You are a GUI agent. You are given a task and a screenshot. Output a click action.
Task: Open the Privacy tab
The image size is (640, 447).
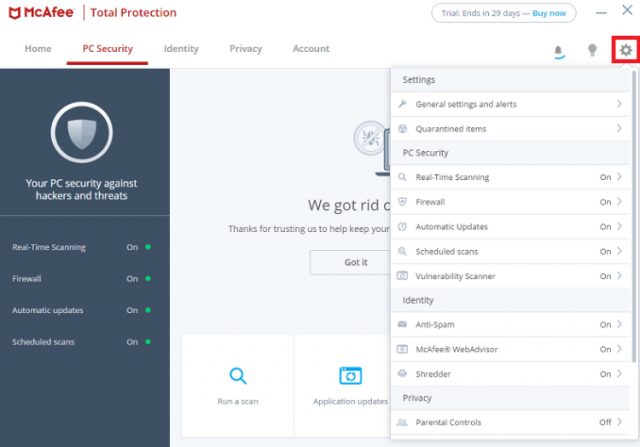click(246, 49)
